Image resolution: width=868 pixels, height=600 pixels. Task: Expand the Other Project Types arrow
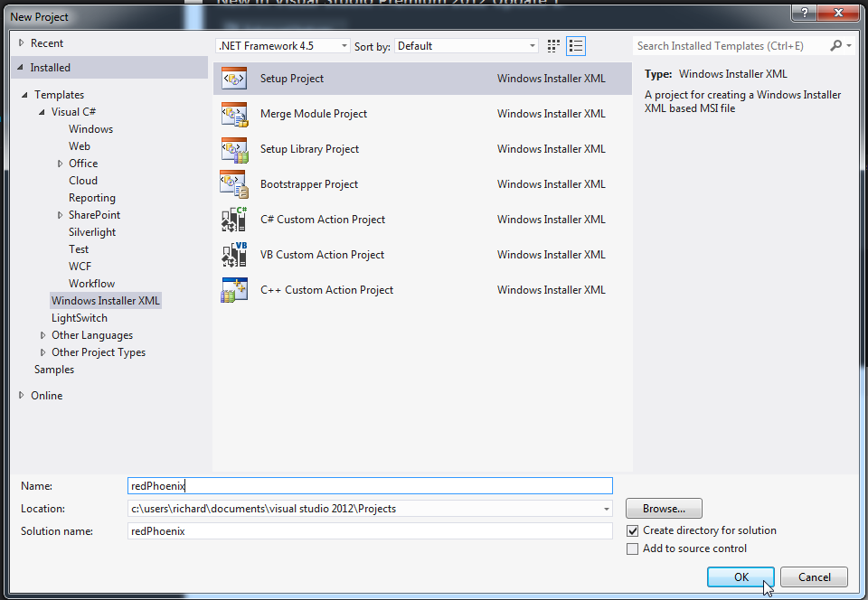(x=42, y=352)
